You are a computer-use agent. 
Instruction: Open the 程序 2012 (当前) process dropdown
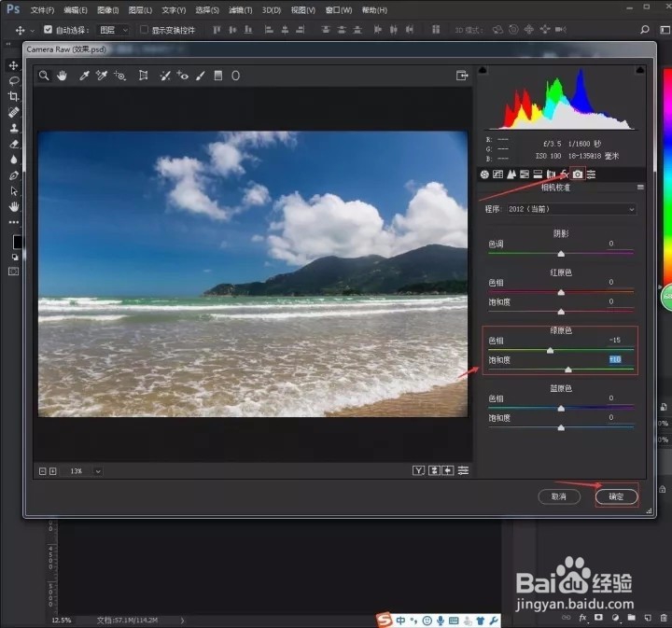(x=572, y=209)
